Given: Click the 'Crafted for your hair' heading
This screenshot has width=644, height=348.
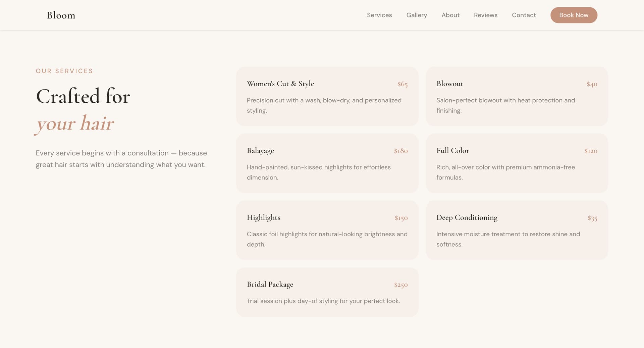Looking at the screenshot, I should pos(83,109).
